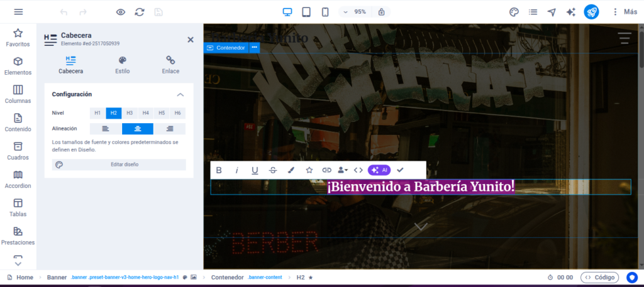Open the Código view button
Screen dimensions: 644x287
click(x=599, y=277)
